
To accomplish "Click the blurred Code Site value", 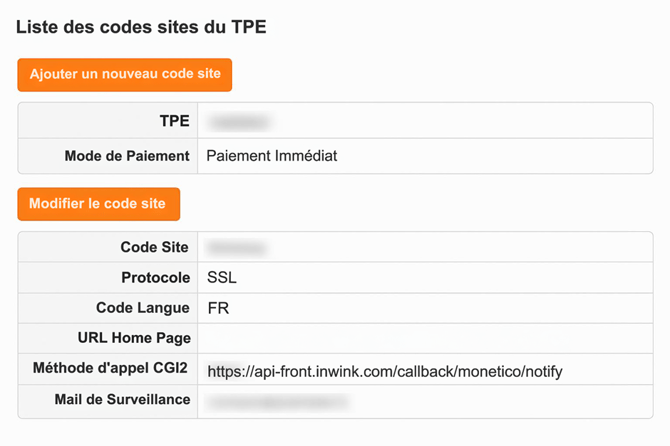I will [x=237, y=247].
